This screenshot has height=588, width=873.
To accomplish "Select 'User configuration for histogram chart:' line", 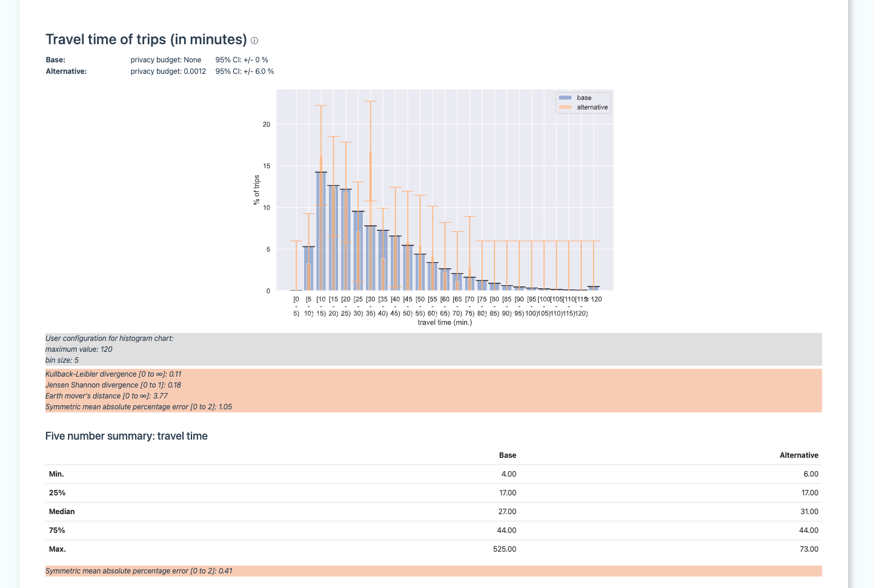I will pyautogui.click(x=109, y=339).
